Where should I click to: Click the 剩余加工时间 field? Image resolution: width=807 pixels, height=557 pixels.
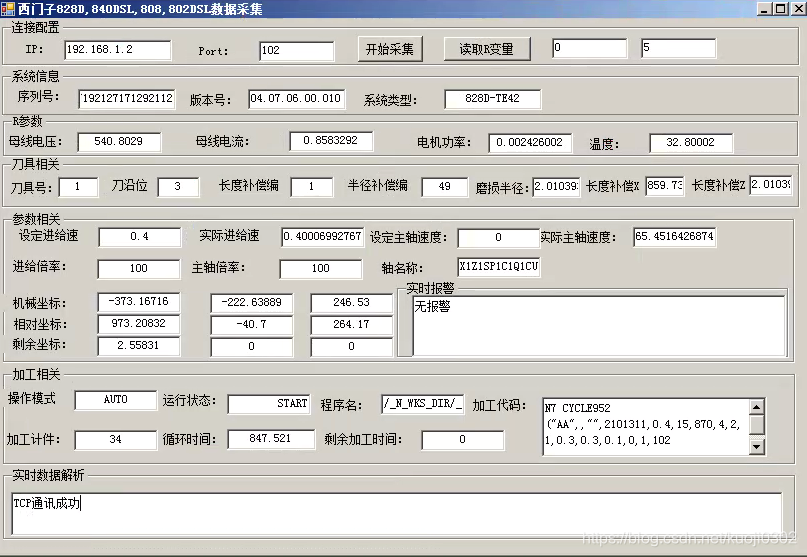463,440
